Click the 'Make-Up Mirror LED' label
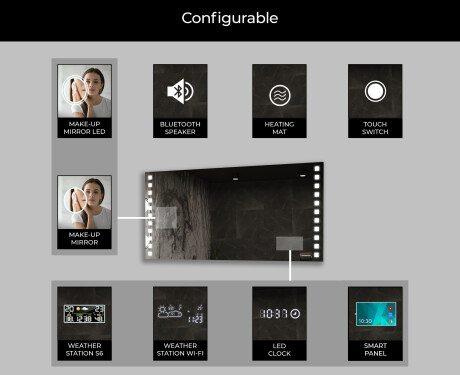This screenshot has height=375, width=460. pyautogui.click(x=85, y=128)
